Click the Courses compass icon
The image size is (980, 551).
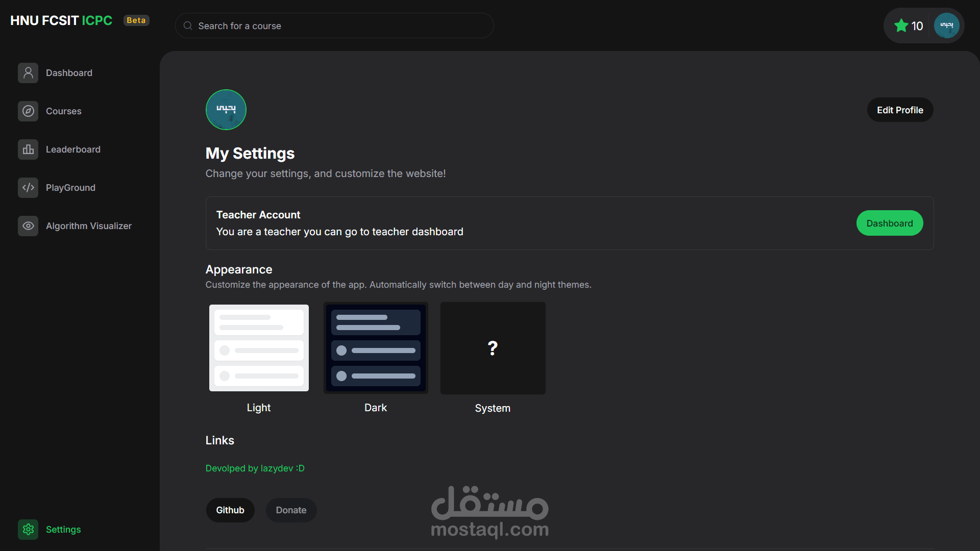(28, 111)
